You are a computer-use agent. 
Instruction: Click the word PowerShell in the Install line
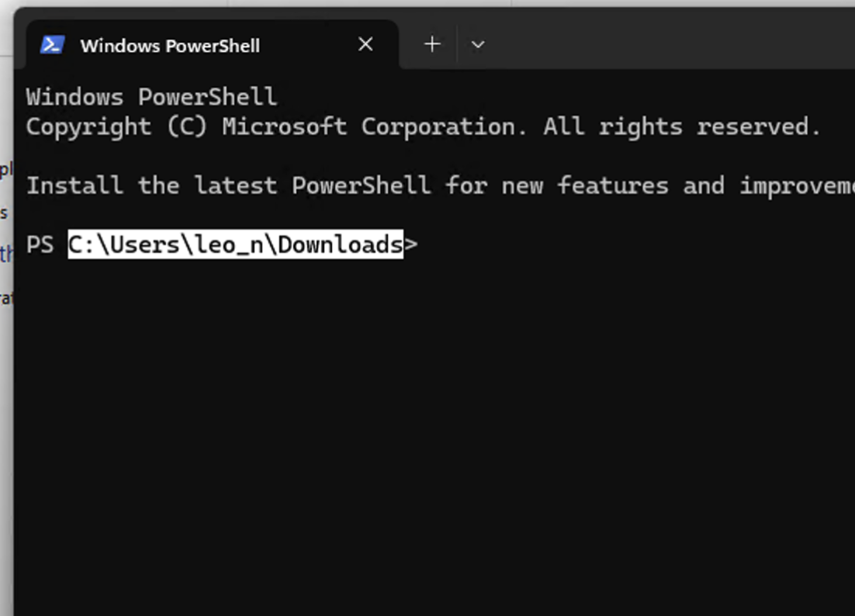point(361,186)
